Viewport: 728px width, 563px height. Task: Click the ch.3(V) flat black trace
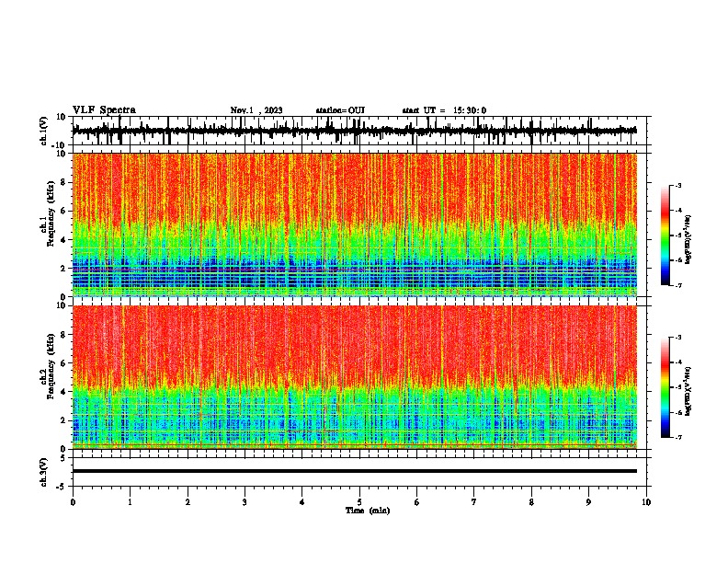(x=355, y=471)
